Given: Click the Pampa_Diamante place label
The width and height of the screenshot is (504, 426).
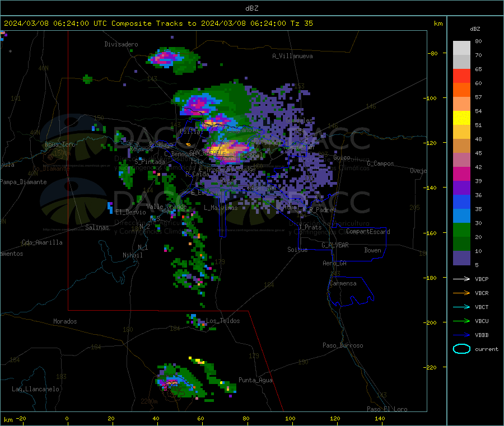Looking at the screenshot, I should pos(24,182).
